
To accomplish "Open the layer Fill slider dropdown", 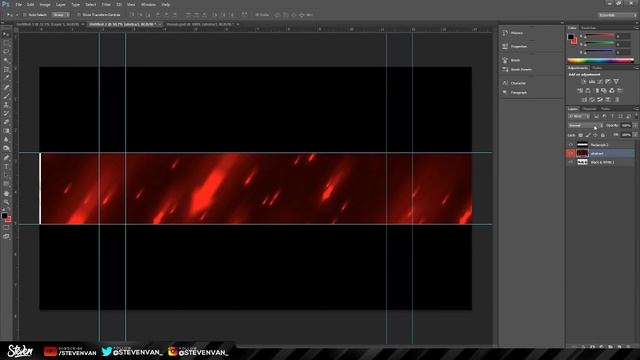I will click(x=635, y=135).
